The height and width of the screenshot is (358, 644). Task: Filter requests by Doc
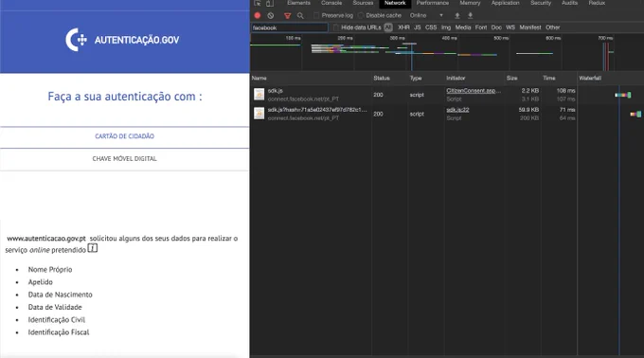(x=496, y=27)
